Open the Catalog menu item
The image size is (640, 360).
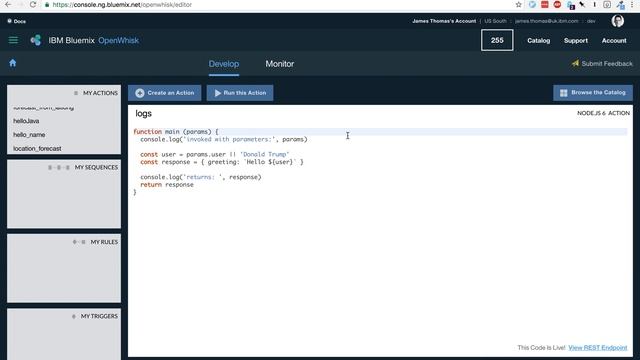tap(538, 40)
